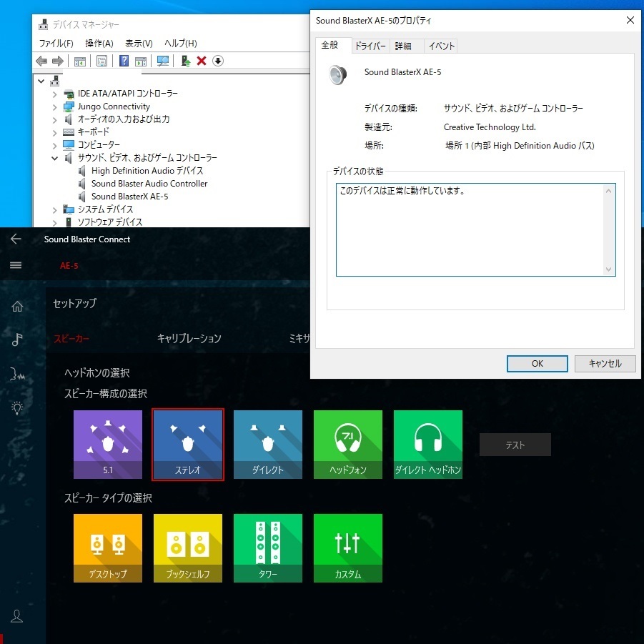Viewport: 644px width, 644px height.
Task: Open the home icon in Sound Blaster Connect sidebar
Action: pos(17,306)
